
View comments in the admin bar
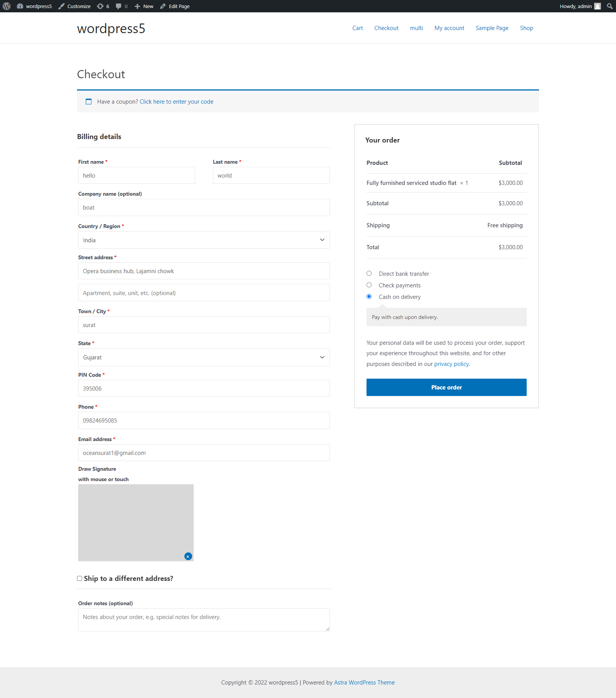[122, 6]
